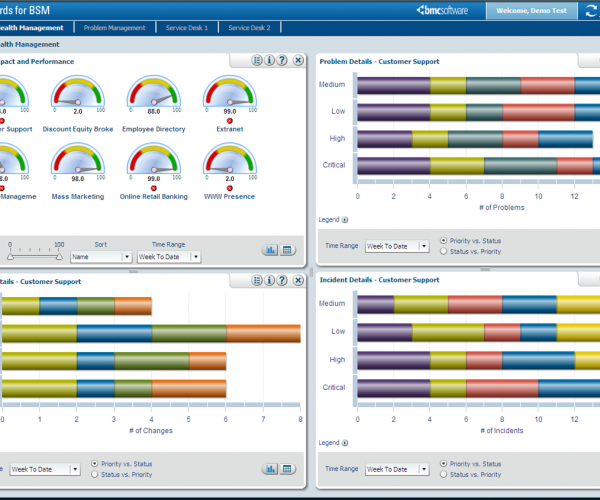
Task: Click yellow-green segment of Low bar in Incident Details
Action: (448, 332)
